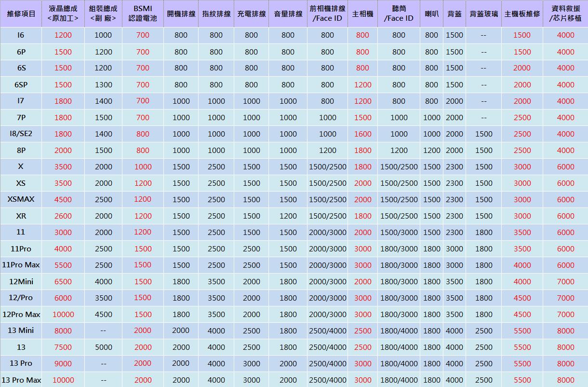Select 7500 LCD price in row 13
The width and height of the screenshot is (588, 387).
point(63,347)
